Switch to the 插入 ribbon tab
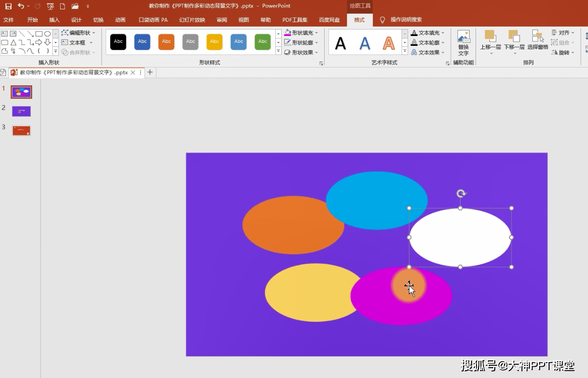The width and height of the screenshot is (588, 378). [x=54, y=20]
